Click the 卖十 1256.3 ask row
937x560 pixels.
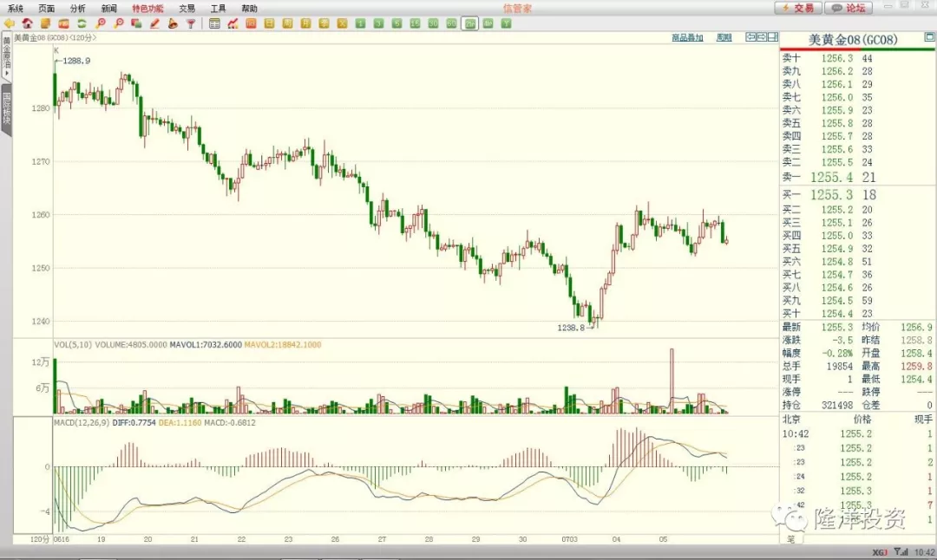click(858, 58)
